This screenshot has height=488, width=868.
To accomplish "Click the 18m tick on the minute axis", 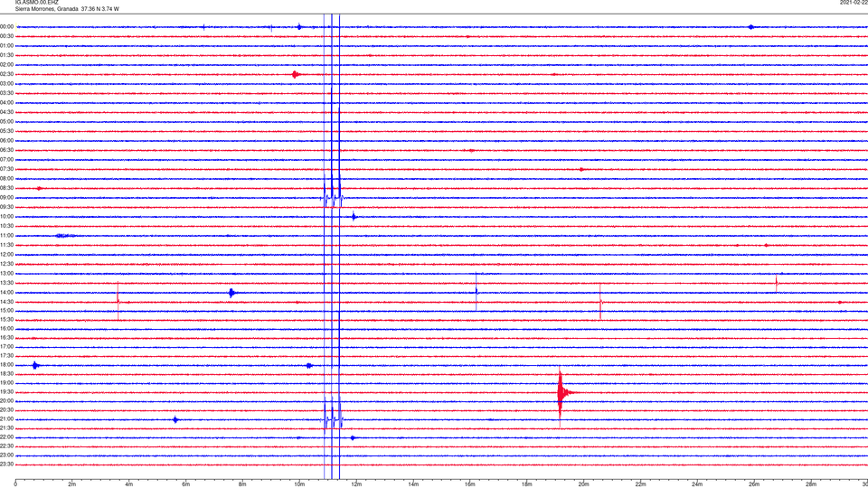I will (526, 484).
